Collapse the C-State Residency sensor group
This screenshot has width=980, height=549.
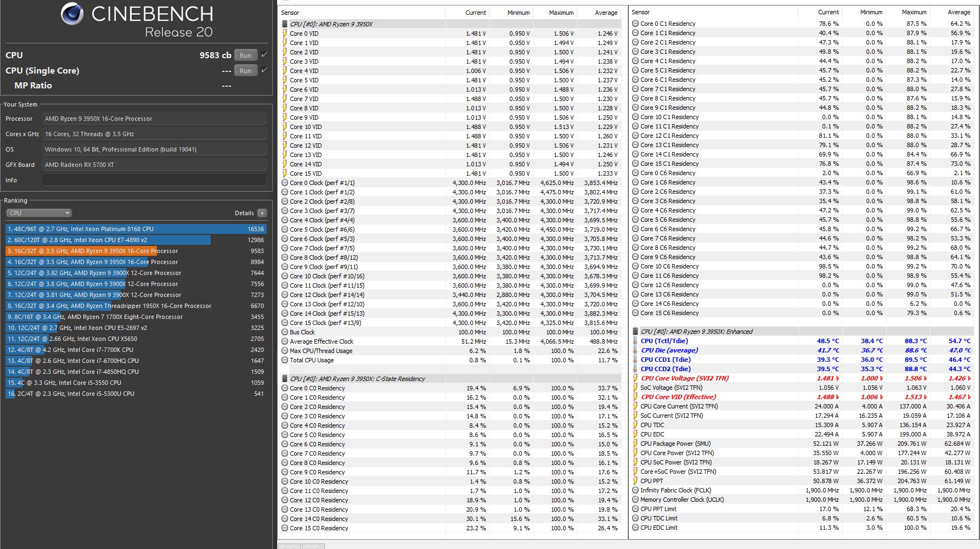[x=284, y=379]
